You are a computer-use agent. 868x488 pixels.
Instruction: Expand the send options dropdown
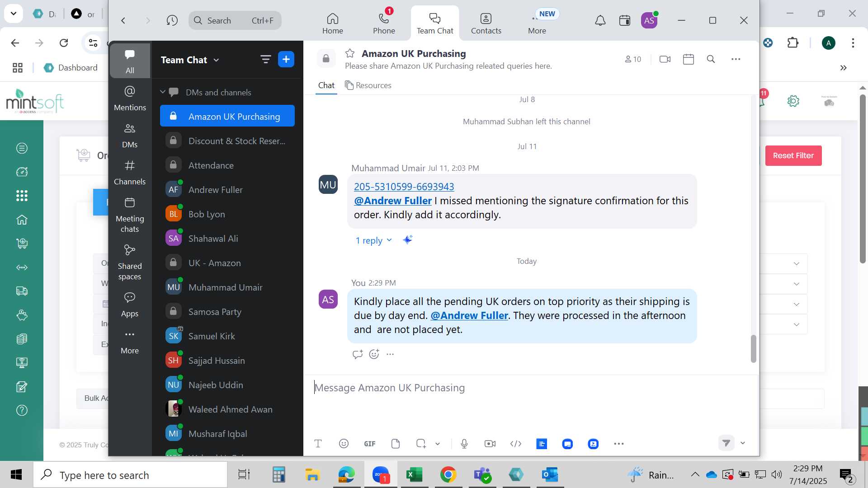point(742,443)
